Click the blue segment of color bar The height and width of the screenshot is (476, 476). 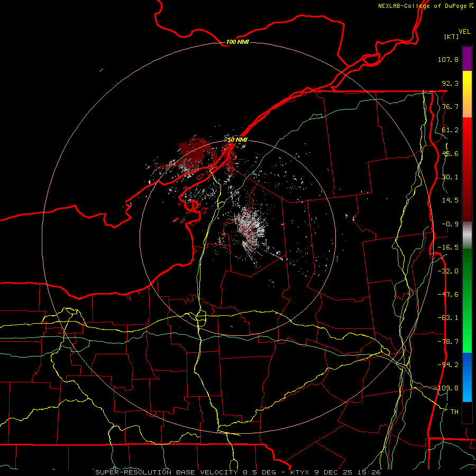pos(467,377)
